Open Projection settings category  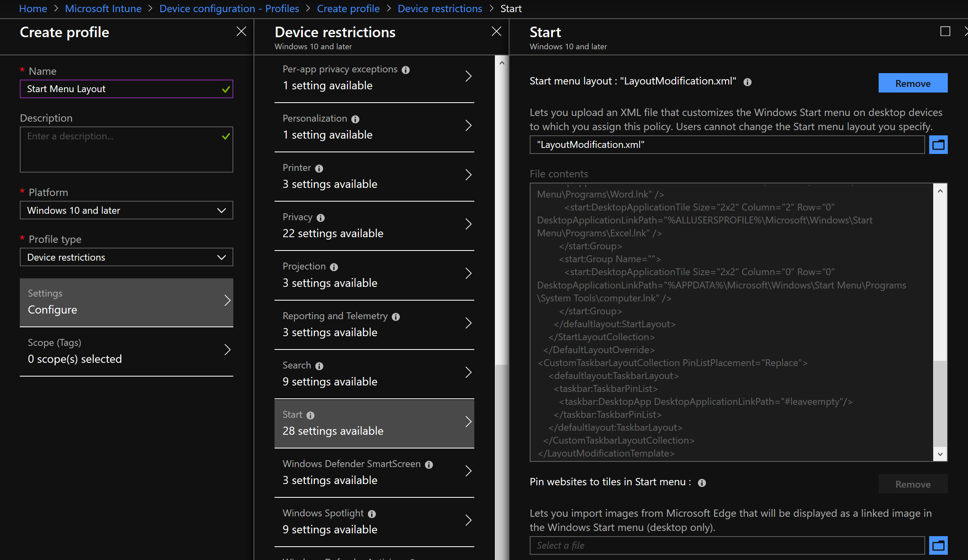(374, 275)
